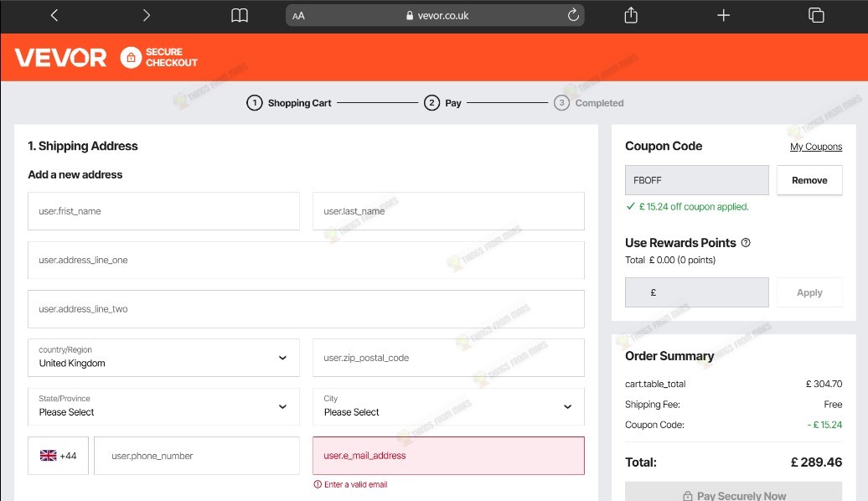Screen dimensions: 868x501
Task: Click Pay Securely Now button
Action: click(733, 493)
